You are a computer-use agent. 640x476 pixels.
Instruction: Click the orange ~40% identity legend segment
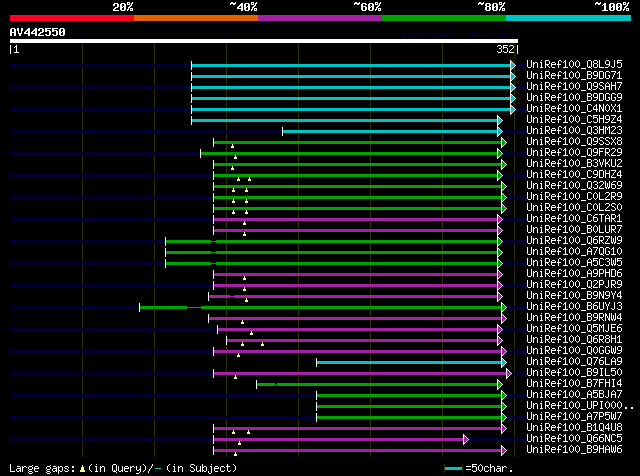point(196,18)
